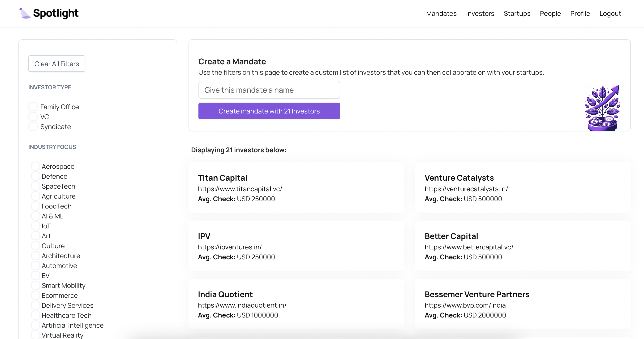Screen dimensions: 644x339
Task: Enable the Healthcare Tech filter
Action: coord(35,315)
